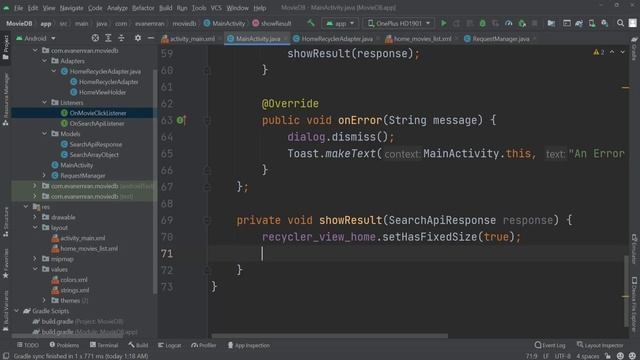Hide the project panel with minus icon

(x=151, y=38)
